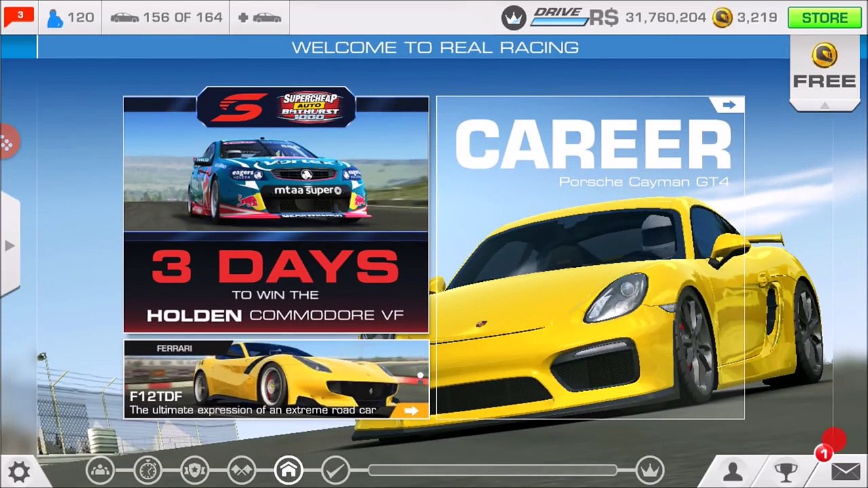Expand the left side panel arrow

[9, 245]
